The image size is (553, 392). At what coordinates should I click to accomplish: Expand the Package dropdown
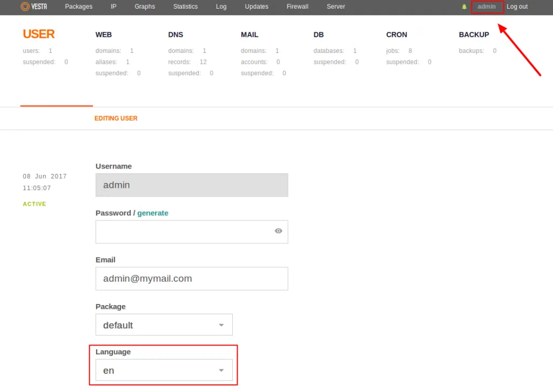(x=164, y=325)
